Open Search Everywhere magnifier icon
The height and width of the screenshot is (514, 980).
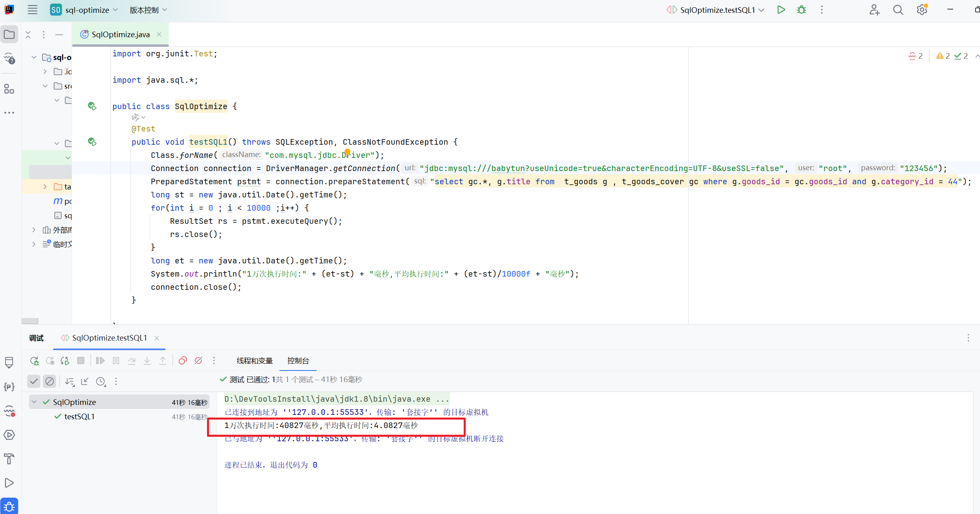[x=898, y=10]
